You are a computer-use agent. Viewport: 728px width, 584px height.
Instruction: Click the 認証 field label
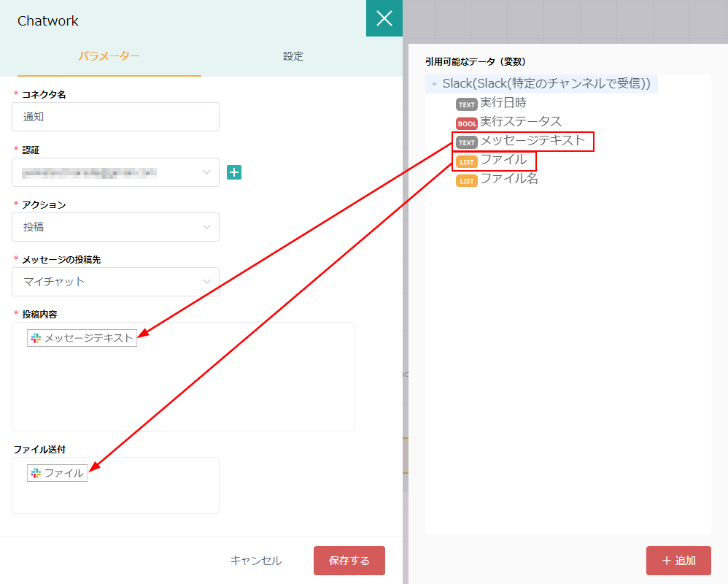click(31, 150)
